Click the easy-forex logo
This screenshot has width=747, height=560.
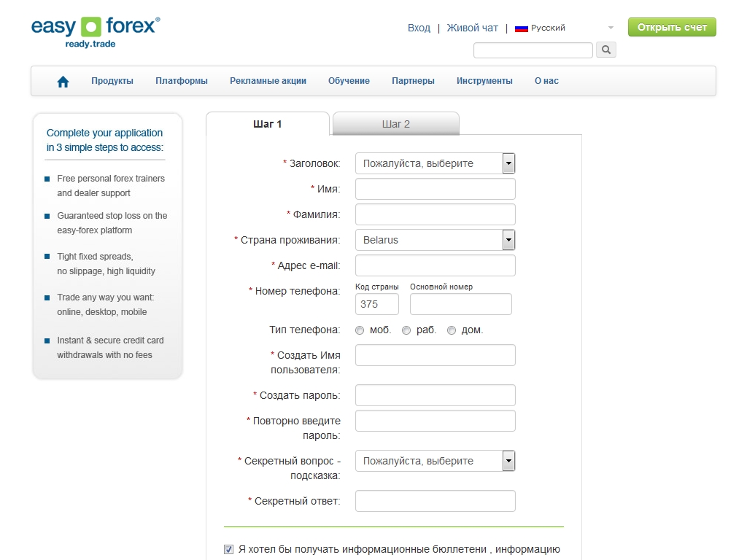click(95, 31)
